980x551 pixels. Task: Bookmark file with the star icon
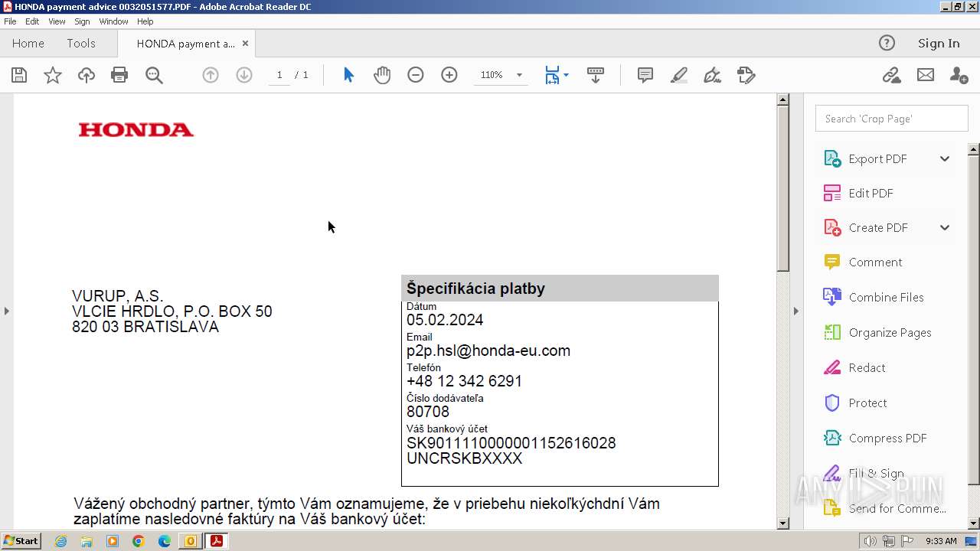tap(53, 75)
